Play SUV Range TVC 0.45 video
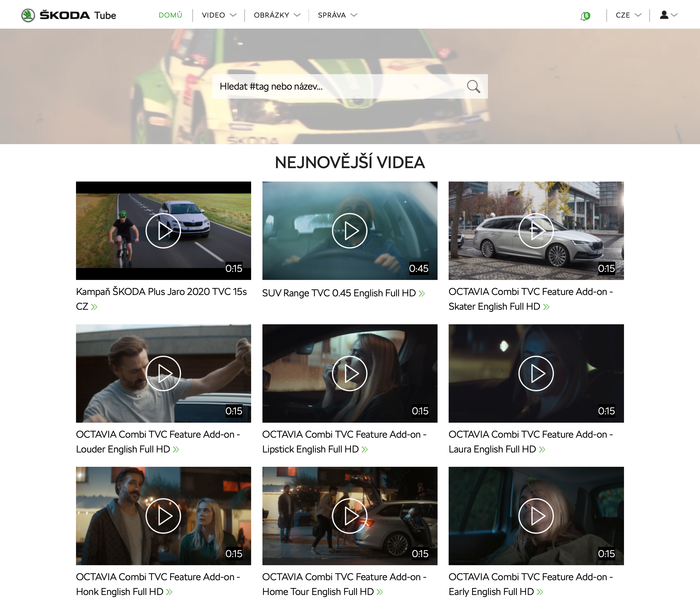 click(350, 231)
